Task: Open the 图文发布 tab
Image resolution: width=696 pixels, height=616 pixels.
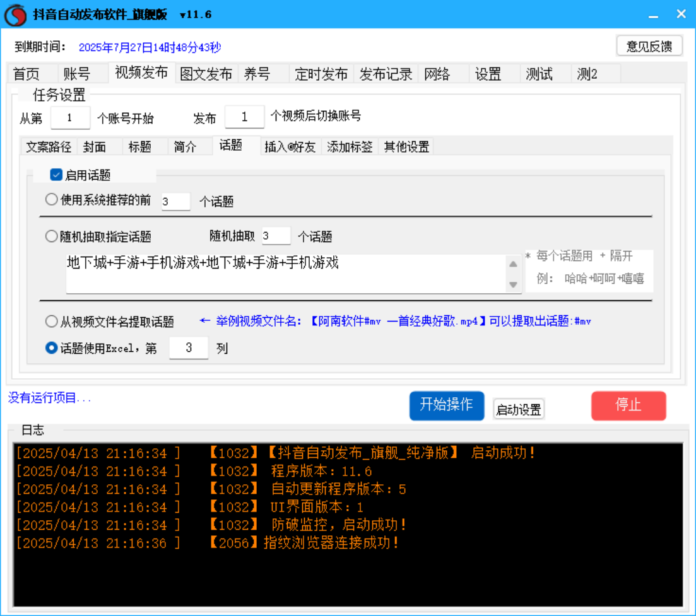Action: [x=206, y=74]
